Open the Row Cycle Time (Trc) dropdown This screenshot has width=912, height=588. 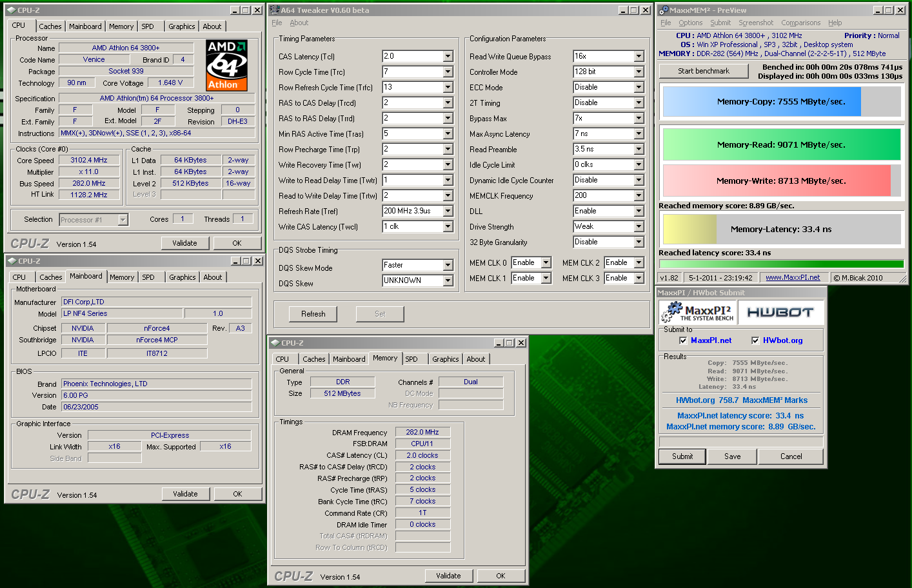(448, 72)
